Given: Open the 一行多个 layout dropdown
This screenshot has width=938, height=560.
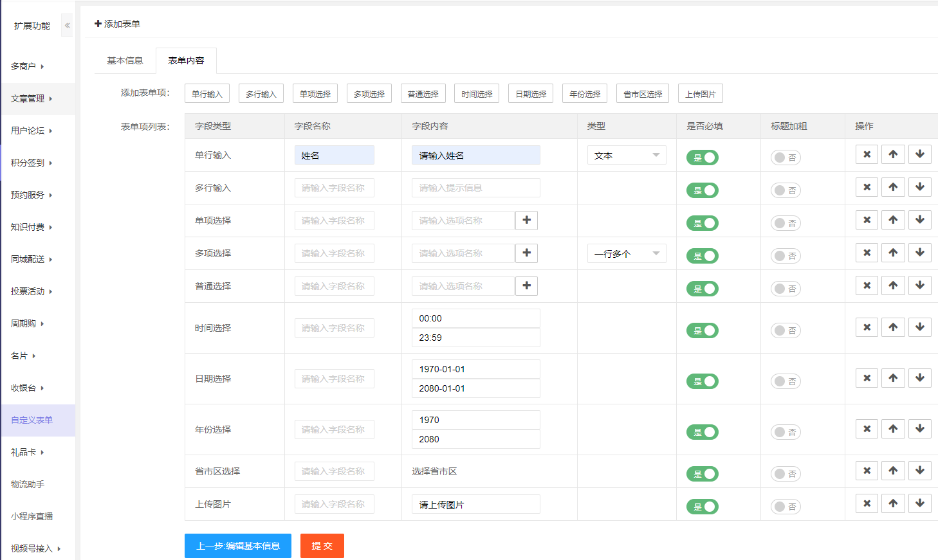Looking at the screenshot, I should pos(626,254).
